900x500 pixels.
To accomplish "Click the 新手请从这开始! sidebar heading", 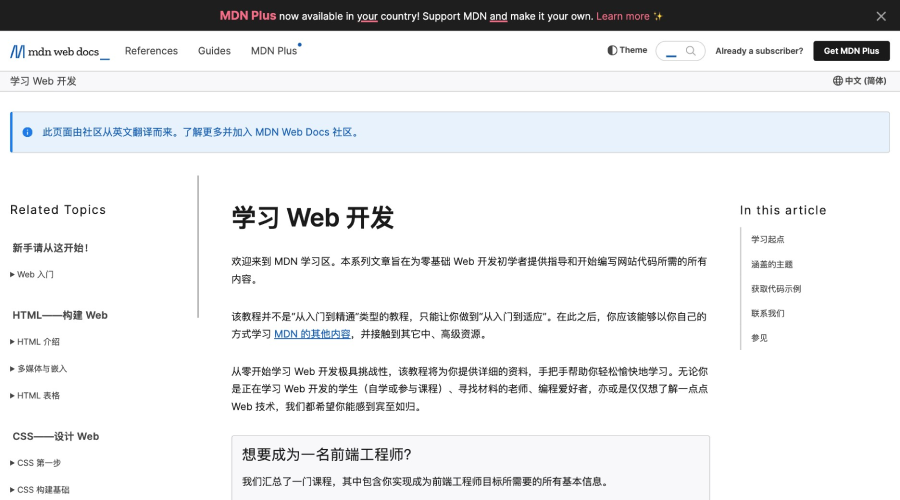I will coord(51,248).
